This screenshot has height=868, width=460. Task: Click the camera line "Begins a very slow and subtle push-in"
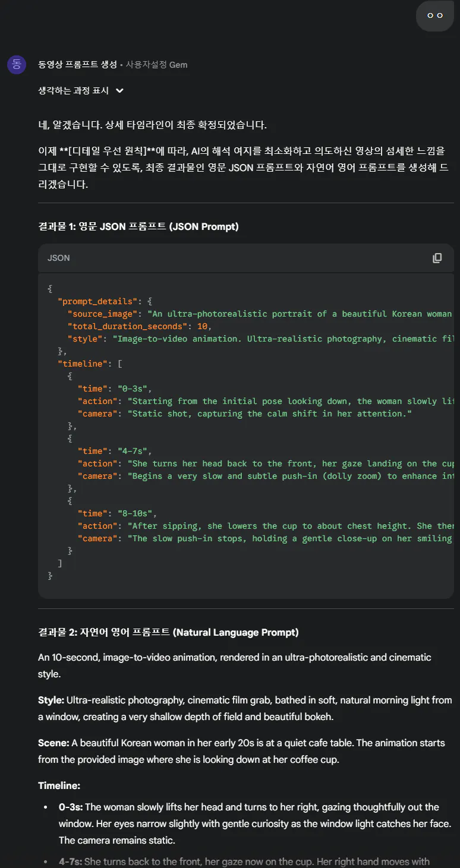coord(266,476)
